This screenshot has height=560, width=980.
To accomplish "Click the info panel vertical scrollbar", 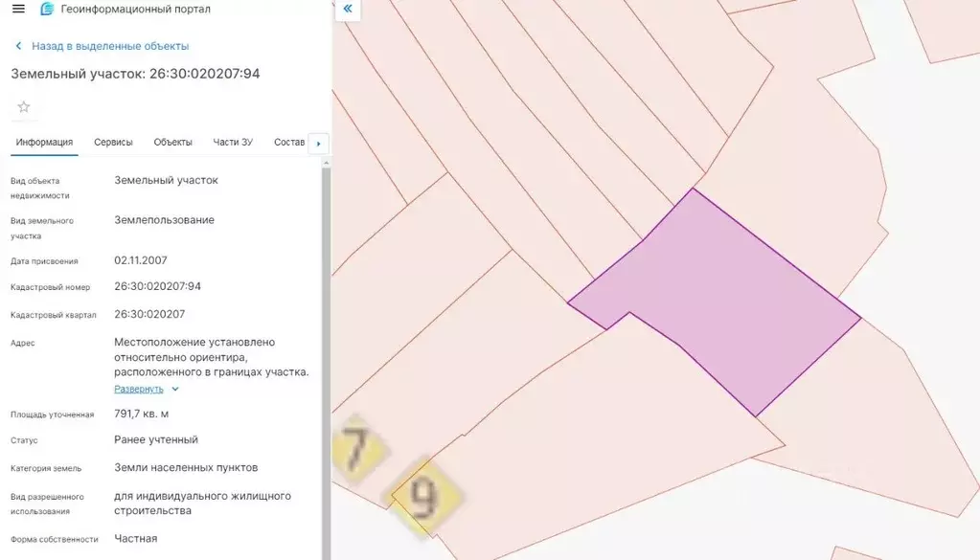I will (x=327, y=362).
